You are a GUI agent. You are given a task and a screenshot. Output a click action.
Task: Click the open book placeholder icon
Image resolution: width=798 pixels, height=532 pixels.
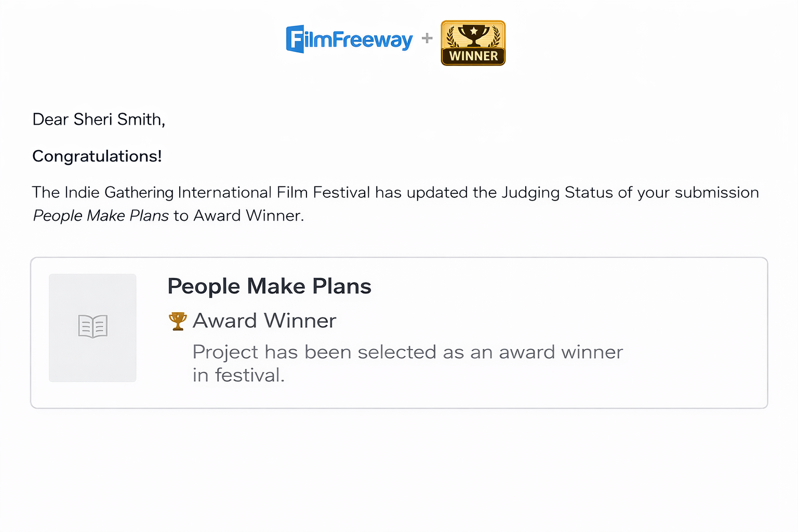(93, 326)
